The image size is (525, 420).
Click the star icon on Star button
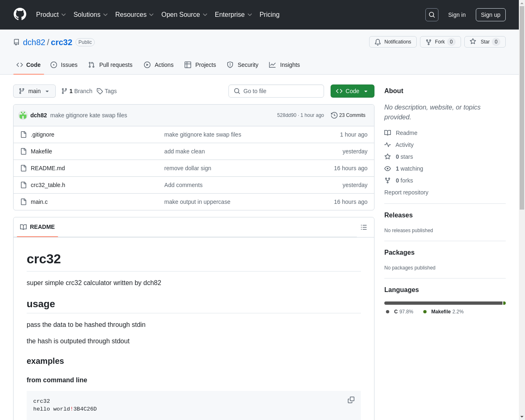[473, 42]
